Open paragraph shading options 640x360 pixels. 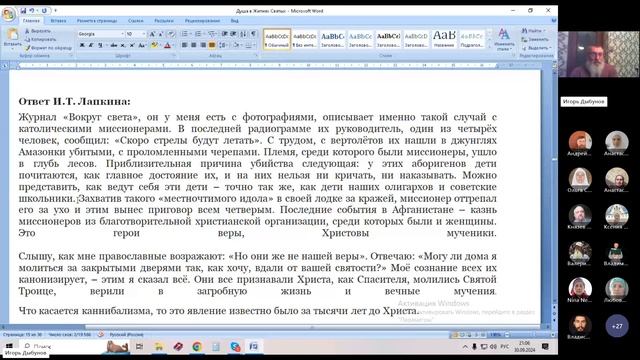click(x=237, y=45)
